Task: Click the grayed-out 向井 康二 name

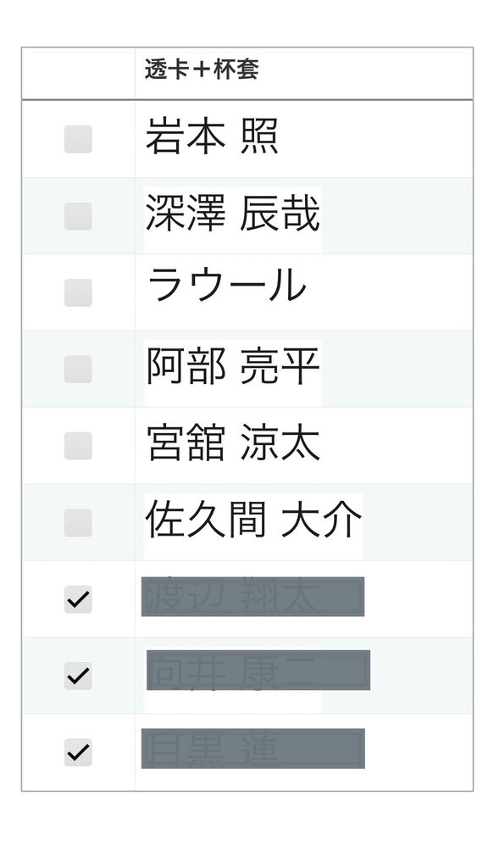Action: (x=258, y=670)
